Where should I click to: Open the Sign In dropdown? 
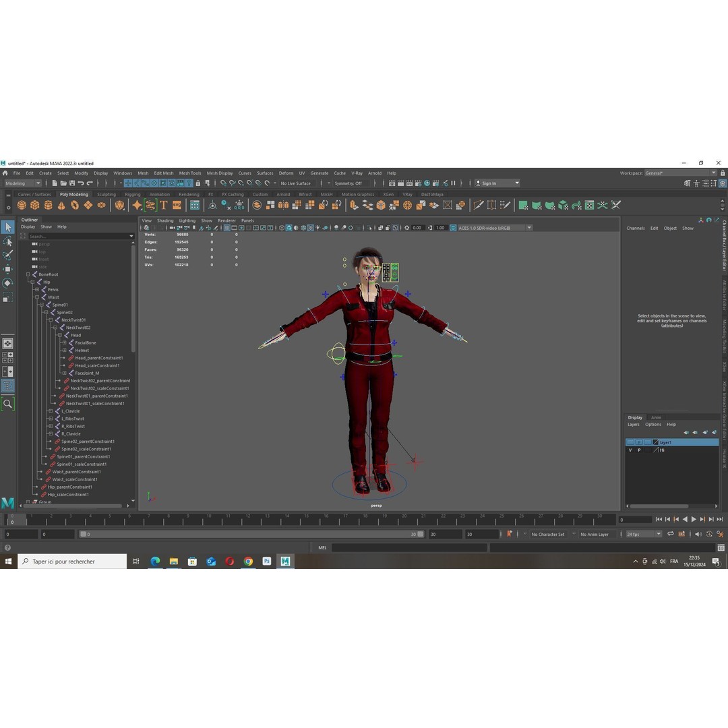(x=497, y=183)
